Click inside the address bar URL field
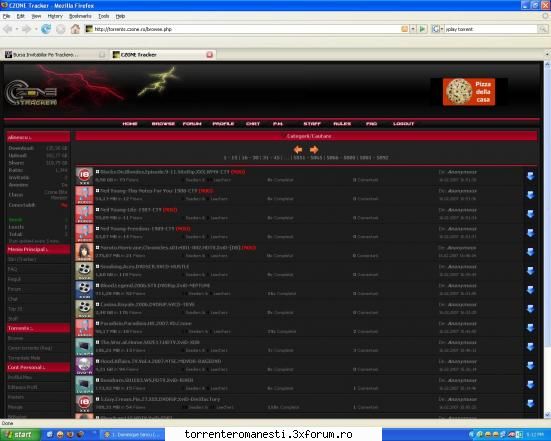 (242, 29)
